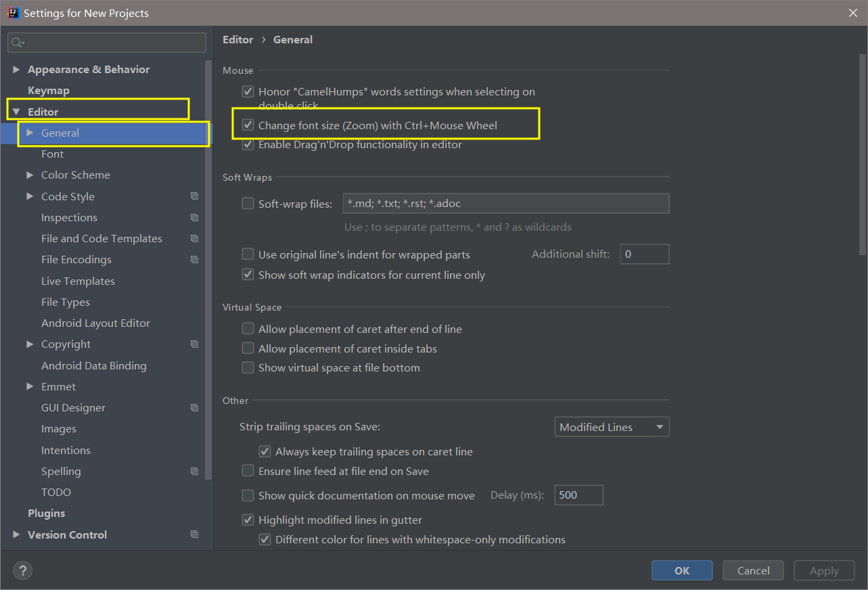The height and width of the screenshot is (590, 868).
Task: Click the project-level icon next to Copyright
Action: pyautogui.click(x=195, y=344)
